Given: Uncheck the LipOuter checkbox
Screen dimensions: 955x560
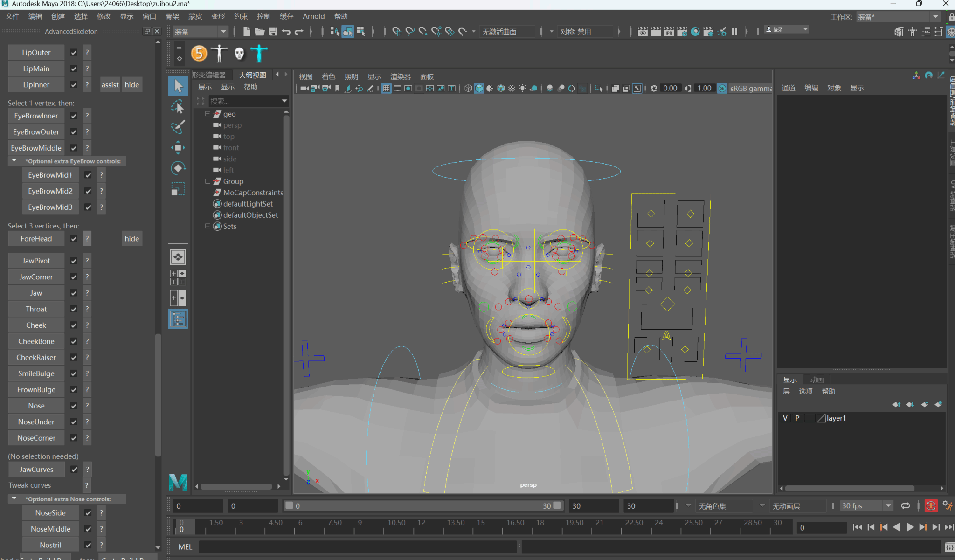Looking at the screenshot, I should [x=74, y=53].
